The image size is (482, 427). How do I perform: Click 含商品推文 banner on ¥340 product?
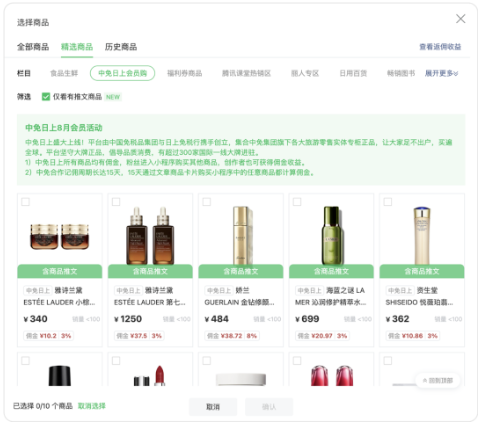(x=60, y=271)
